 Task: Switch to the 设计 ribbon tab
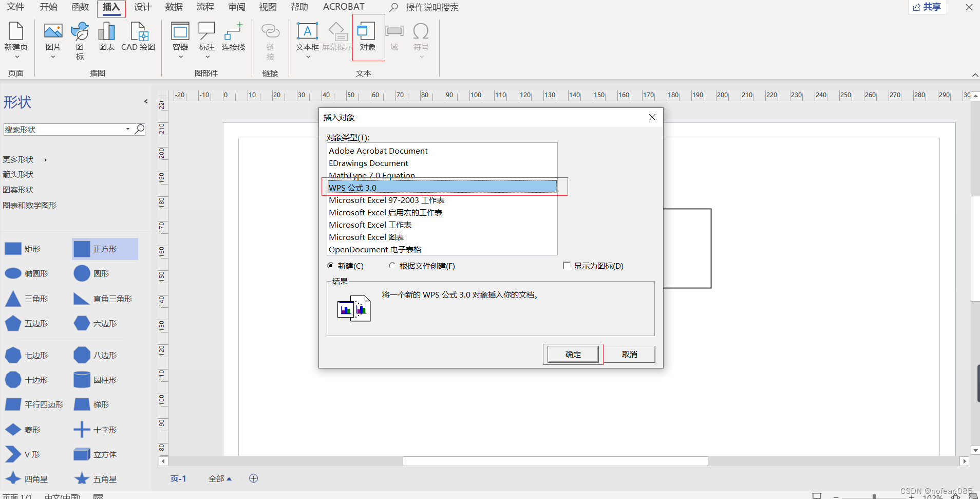coord(142,7)
